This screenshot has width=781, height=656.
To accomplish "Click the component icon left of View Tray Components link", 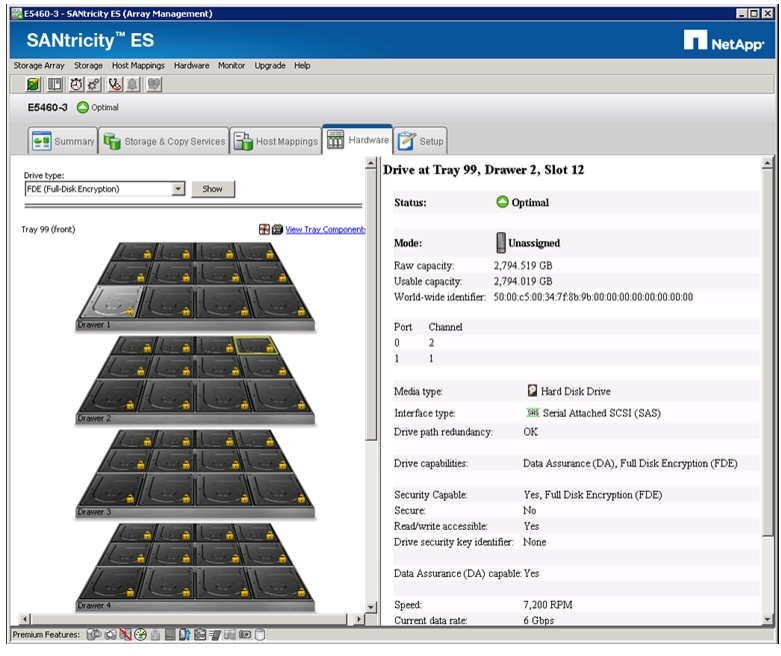I will 277,229.
